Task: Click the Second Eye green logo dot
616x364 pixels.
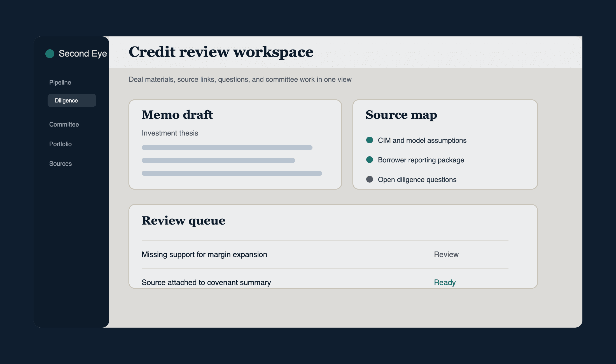Action: (x=50, y=54)
